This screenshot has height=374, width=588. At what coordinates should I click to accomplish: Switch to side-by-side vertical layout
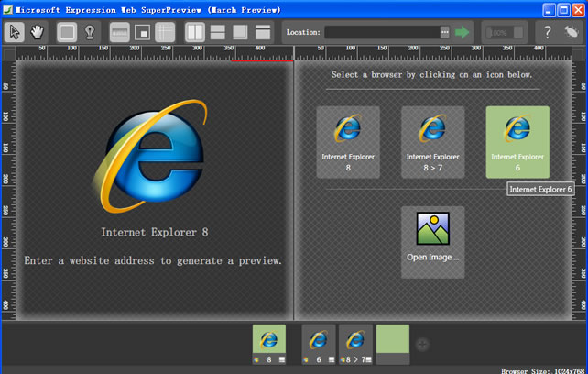pos(195,32)
